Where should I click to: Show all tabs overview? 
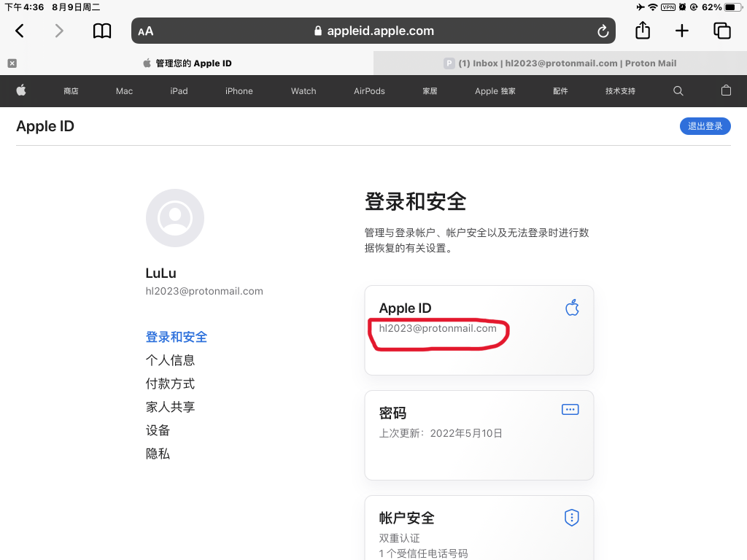click(721, 31)
